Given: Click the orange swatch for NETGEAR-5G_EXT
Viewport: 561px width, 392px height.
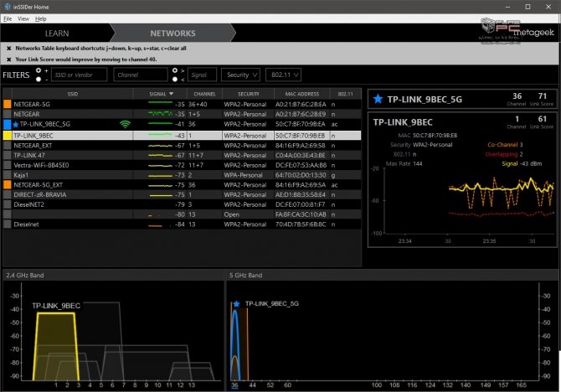Looking at the screenshot, I should [x=8, y=185].
